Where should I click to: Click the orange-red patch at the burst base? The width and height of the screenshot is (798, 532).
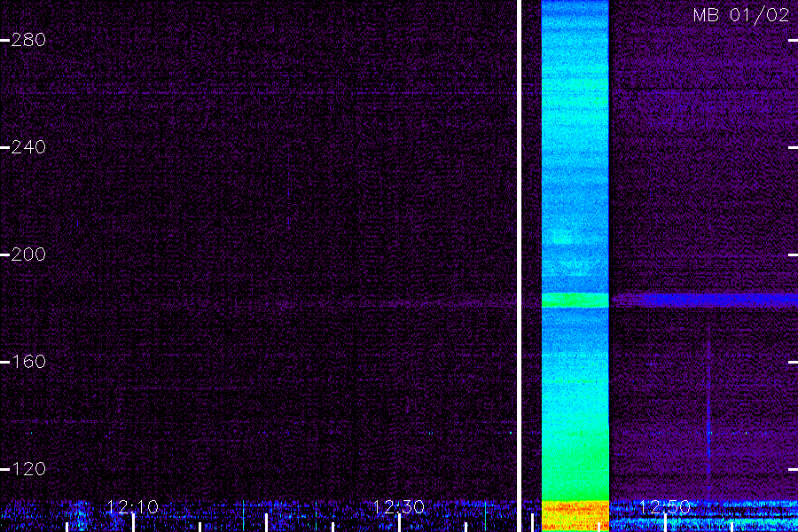pos(575,516)
